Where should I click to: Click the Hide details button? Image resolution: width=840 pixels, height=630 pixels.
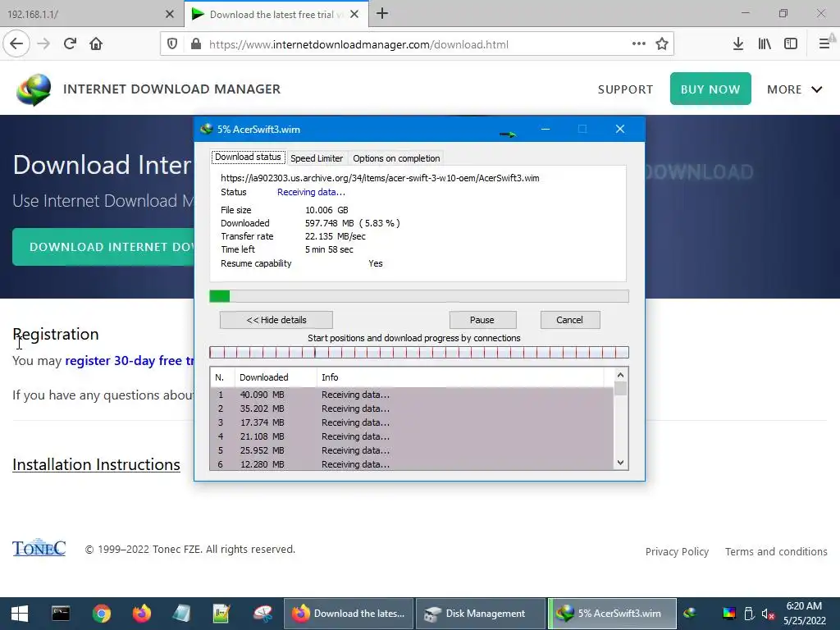point(276,320)
